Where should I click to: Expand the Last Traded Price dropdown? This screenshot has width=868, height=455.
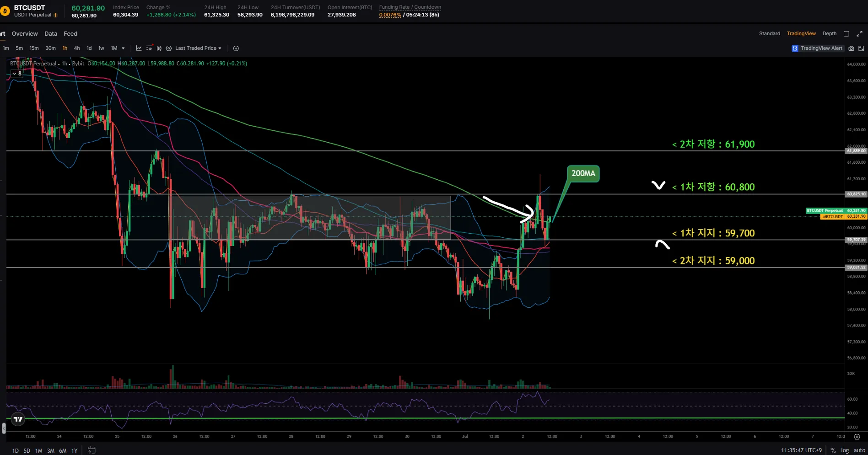198,48
